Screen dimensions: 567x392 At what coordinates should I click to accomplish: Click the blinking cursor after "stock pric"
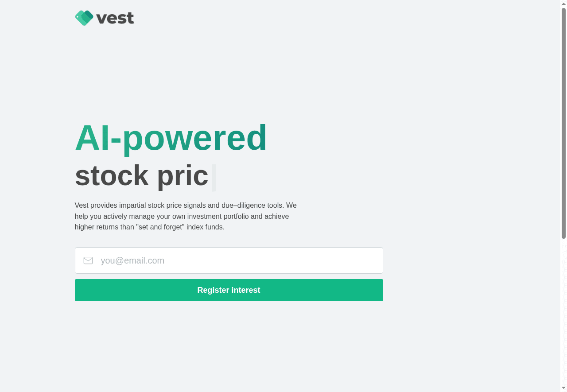click(214, 178)
